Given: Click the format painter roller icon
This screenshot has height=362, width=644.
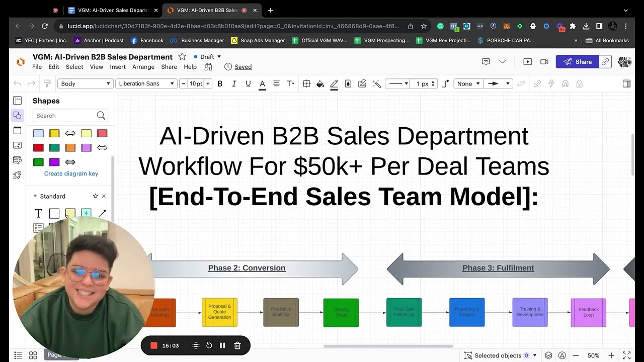Looking at the screenshot, I should (x=47, y=83).
